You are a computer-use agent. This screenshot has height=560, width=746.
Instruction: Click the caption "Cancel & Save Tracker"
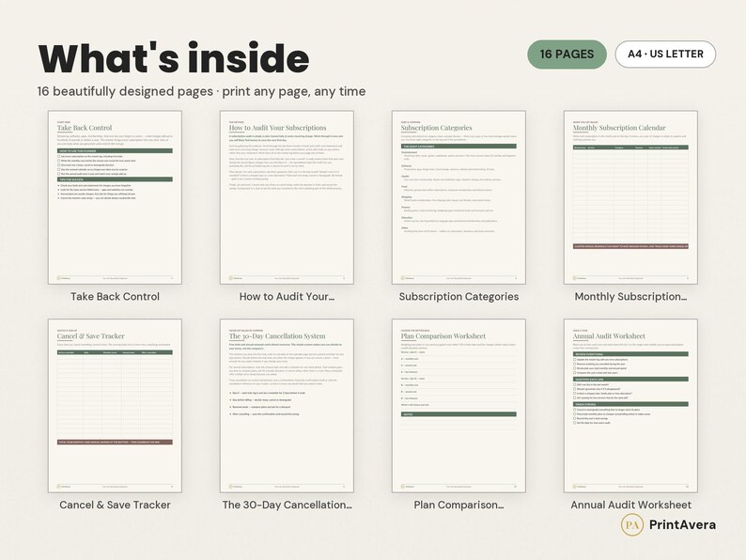[116, 505]
